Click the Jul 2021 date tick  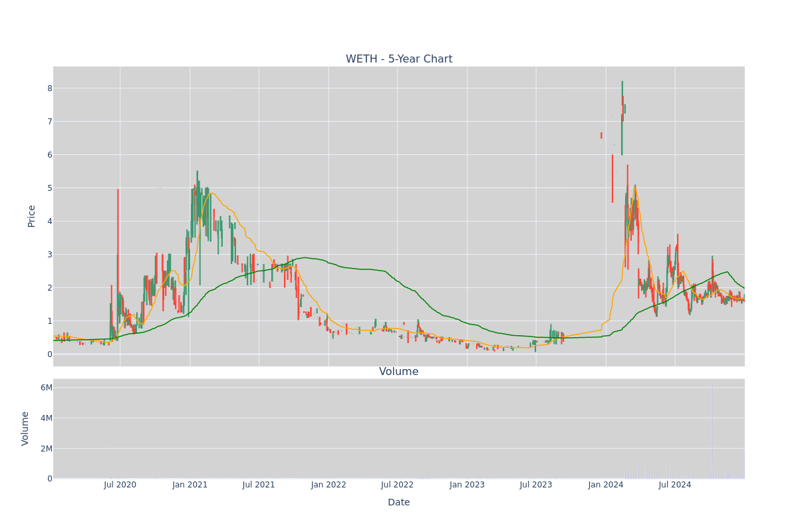pyautogui.click(x=259, y=485)
